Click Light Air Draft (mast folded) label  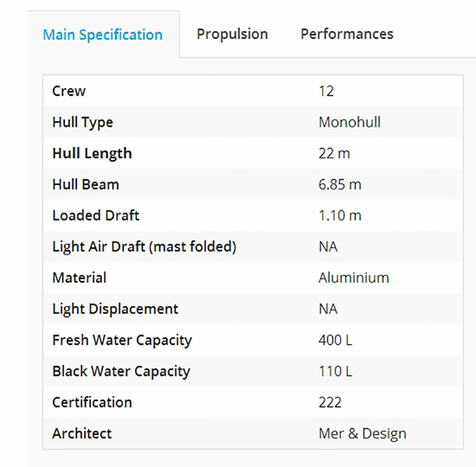[144, 247]
